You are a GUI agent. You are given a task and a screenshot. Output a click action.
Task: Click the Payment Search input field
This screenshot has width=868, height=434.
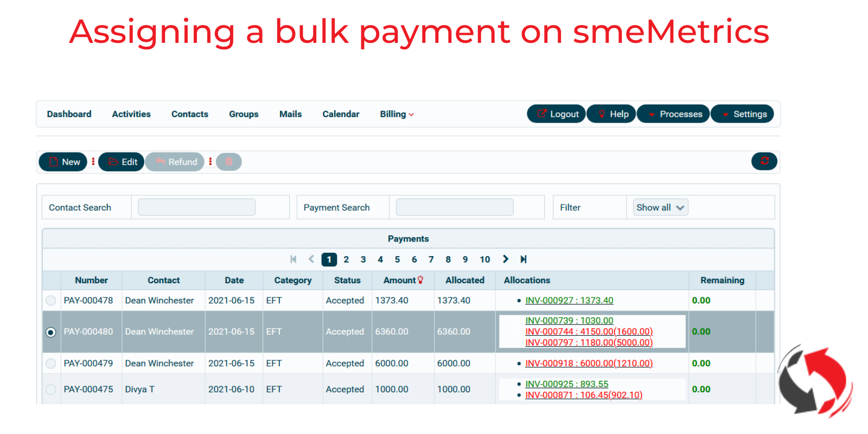coord(455,207)
